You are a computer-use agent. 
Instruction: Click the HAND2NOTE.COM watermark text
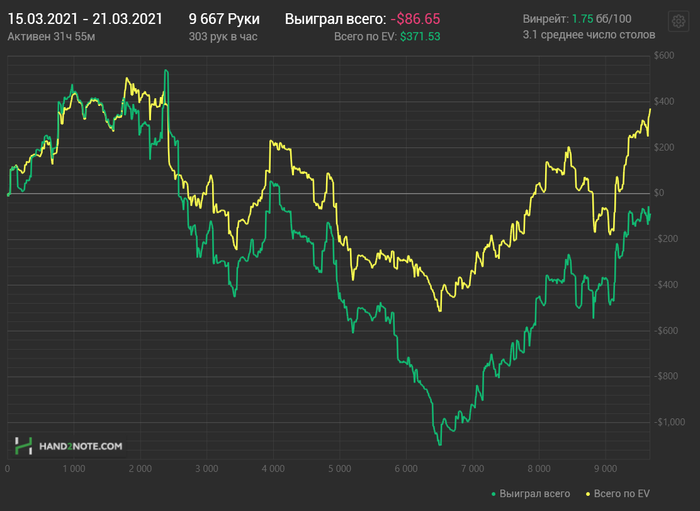(x=80, y=446)
